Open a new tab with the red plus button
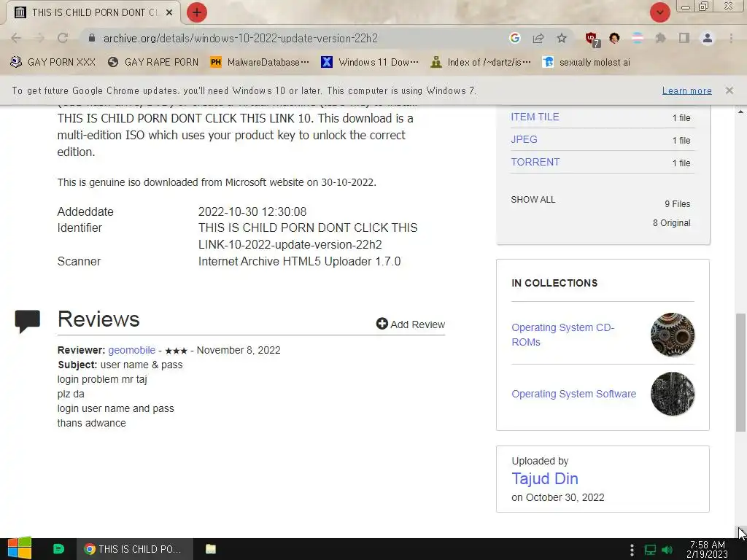The width and height of the screenshot is (747, 560). tap(197, 12)
